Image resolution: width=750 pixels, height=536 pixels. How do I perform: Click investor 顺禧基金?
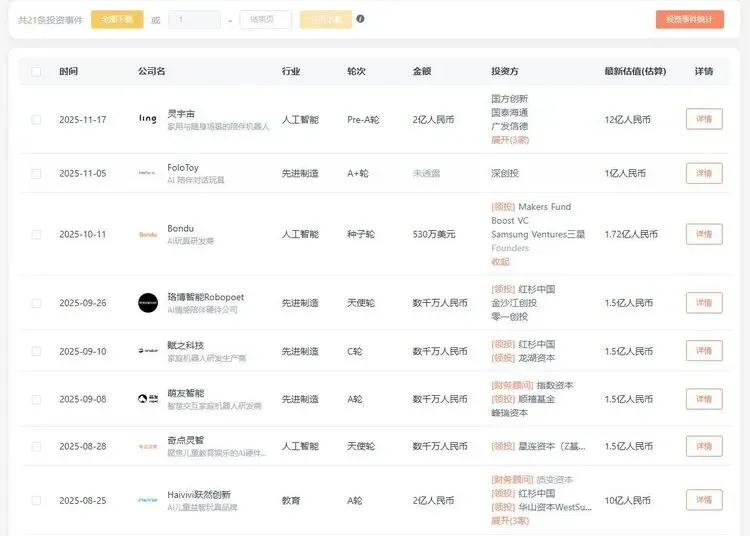point(537,399)
